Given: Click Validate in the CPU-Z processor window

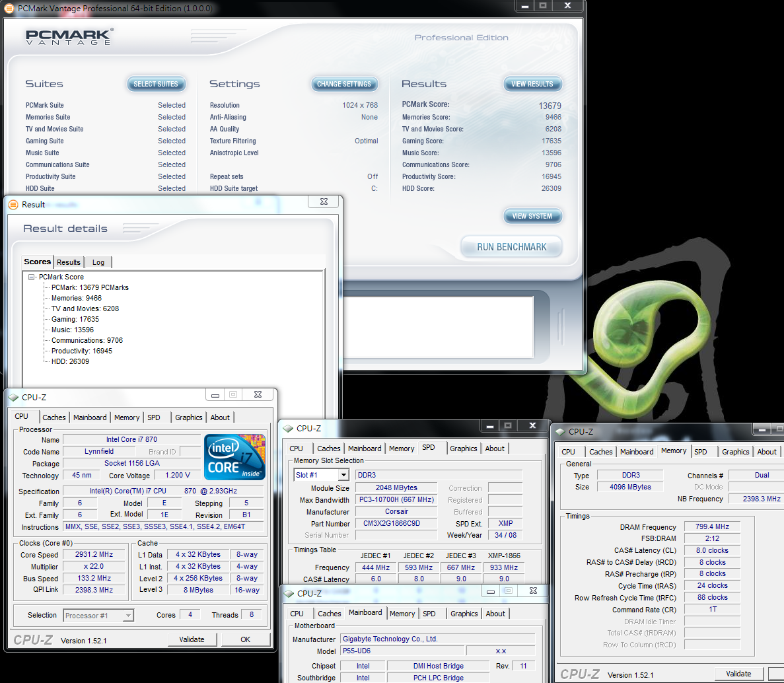Looking at the screenshot, I should pos(192,639).
